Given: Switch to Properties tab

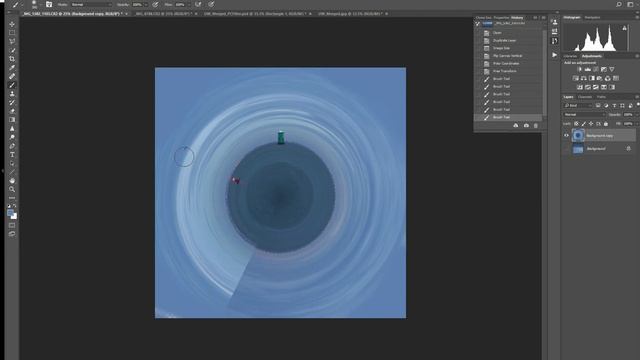Looking at the screenshot, I should [x=501, y=18].
